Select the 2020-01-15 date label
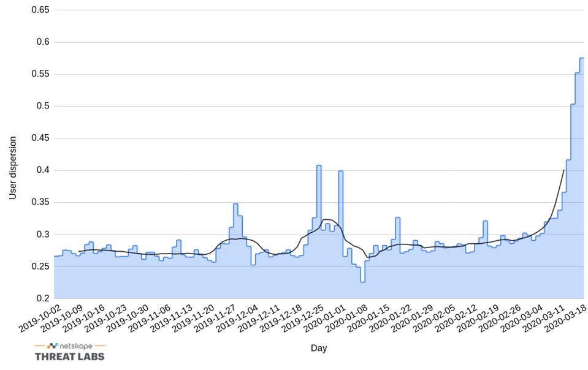Image resolution: width=588 pixels, height=370 pixels. pyautogui.click(x=369, y=319)
